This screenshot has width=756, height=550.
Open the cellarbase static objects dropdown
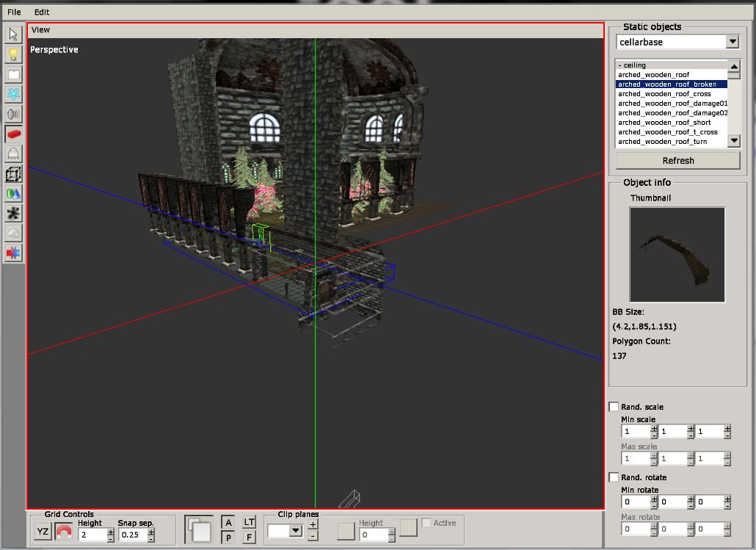(732, 42)
